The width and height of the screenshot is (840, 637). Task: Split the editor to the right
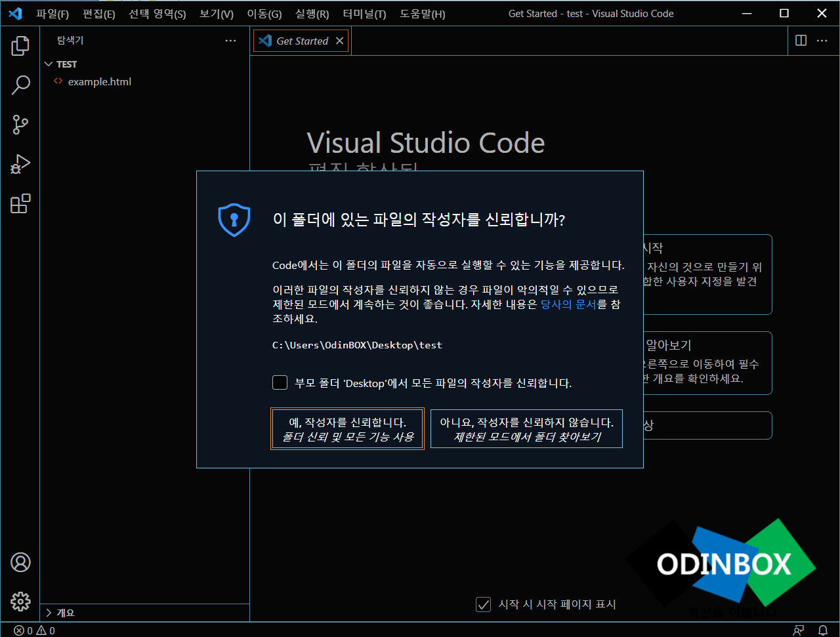click(801, 41)
